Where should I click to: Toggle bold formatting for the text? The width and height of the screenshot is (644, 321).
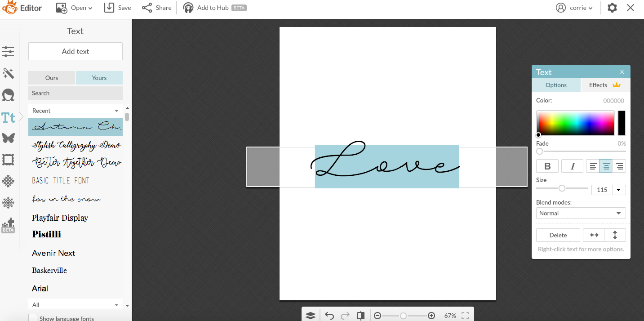click(547, 165)
